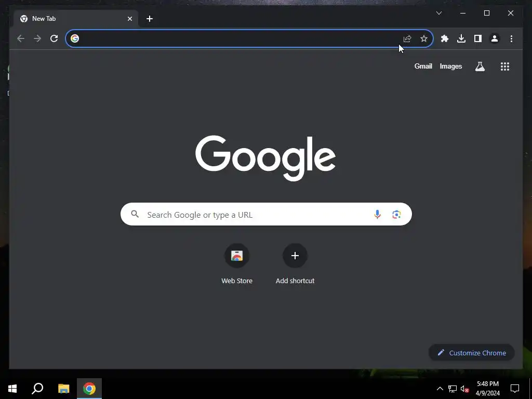Open the Chrome three-dot menu
This screenshot has height=399, width=532.
point(511,38)
